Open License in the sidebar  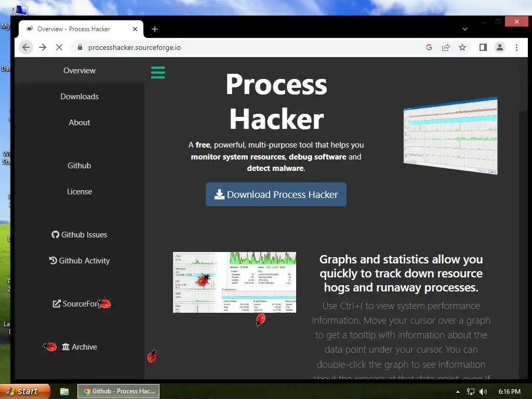[79, 192]
